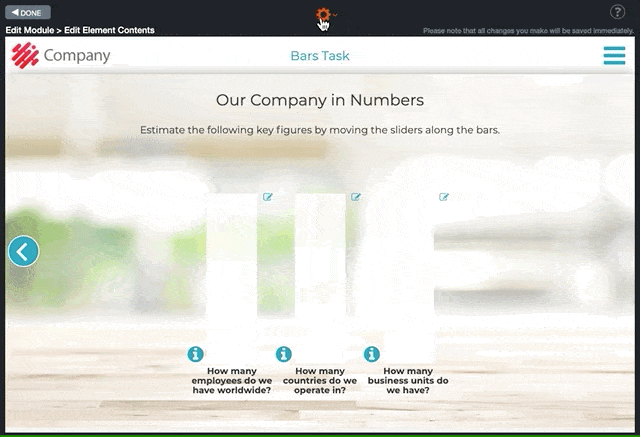The width and height of the screenshot is (640, 437).
Task: Click the How many business units label
Action: 408,380
